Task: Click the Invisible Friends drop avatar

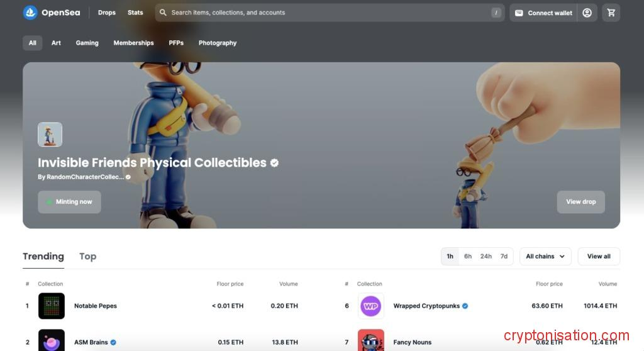Action: (x=50, y=135)
